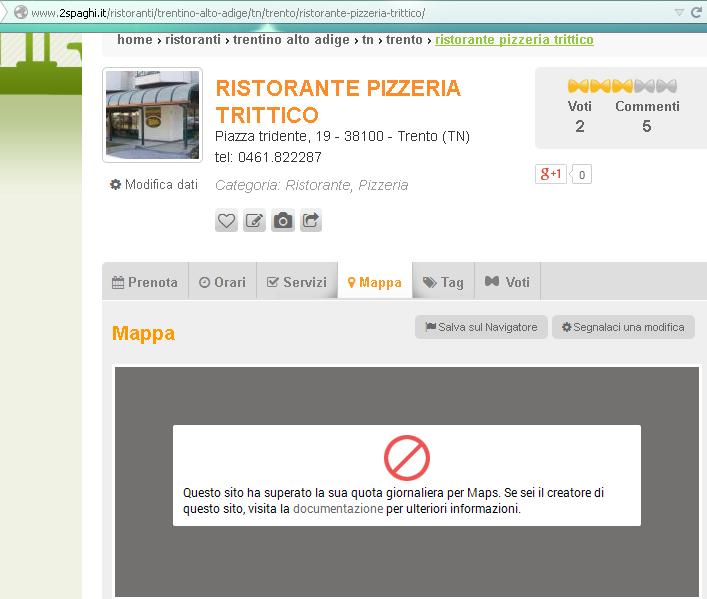Image resolution: width=707 pixels, height=599 pixels.
Task: Click Segnalaci una modifica button
Action: point(622,327)
